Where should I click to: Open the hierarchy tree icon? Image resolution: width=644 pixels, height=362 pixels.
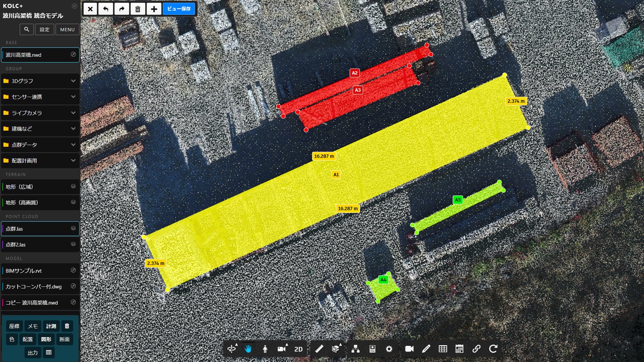pyautogui.click(x=355, y=349)
